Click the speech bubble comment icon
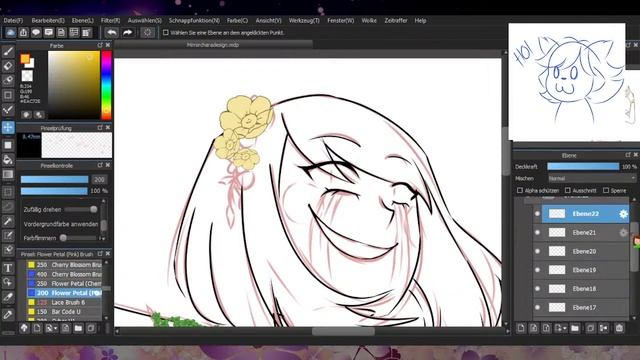 (x=36, y=33)
